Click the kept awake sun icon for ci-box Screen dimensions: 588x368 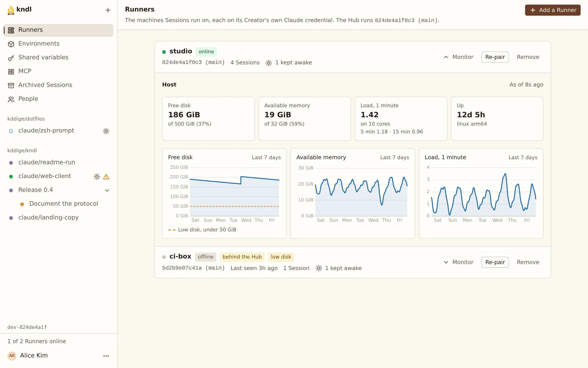(319, 268)
